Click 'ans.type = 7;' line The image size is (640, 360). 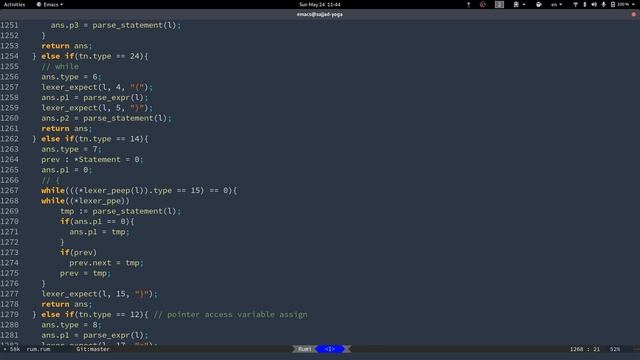(x=71, y=149)
